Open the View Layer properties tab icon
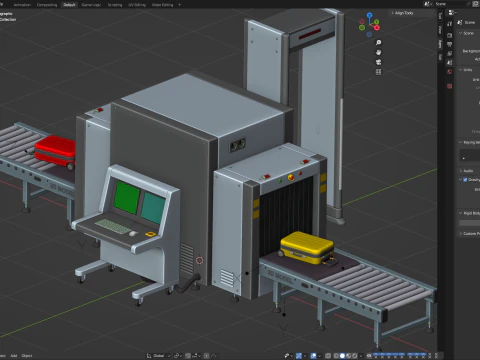 tap(450, 53)
